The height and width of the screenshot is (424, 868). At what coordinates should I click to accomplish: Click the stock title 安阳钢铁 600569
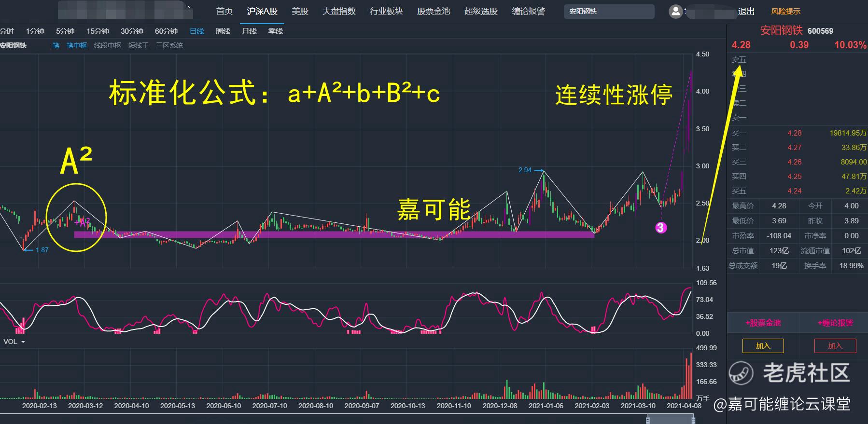797,31
